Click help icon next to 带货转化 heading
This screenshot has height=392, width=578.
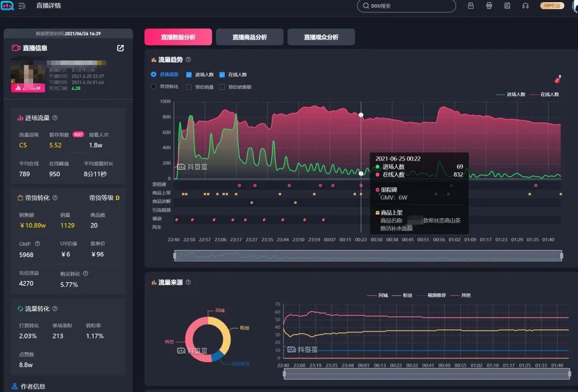click(x=55, y=198)
